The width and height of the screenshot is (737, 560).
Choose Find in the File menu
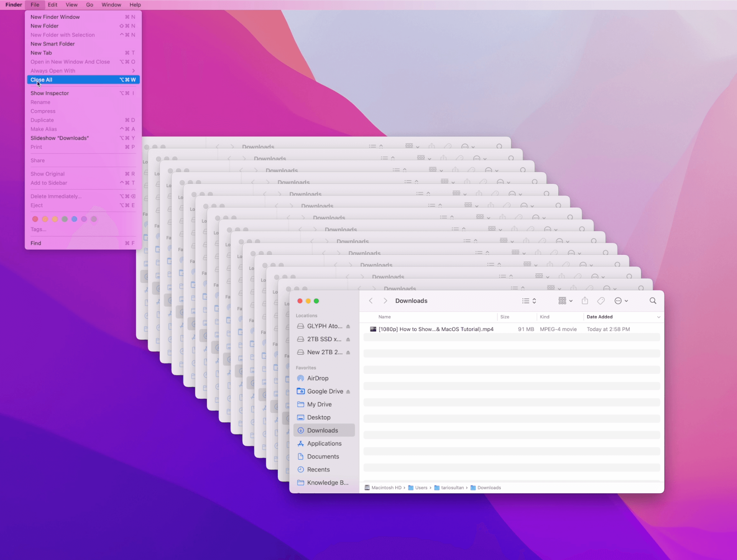tap(83, 243)
